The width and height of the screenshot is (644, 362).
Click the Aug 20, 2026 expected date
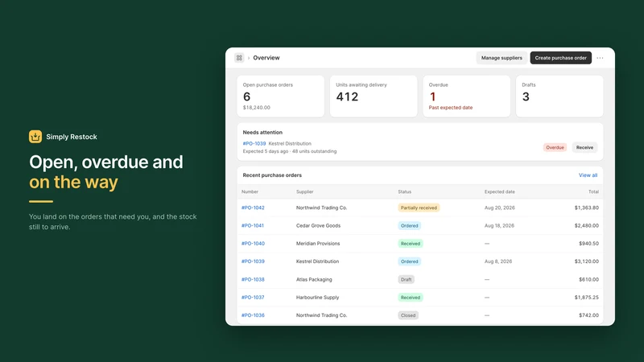click(499, 208)
